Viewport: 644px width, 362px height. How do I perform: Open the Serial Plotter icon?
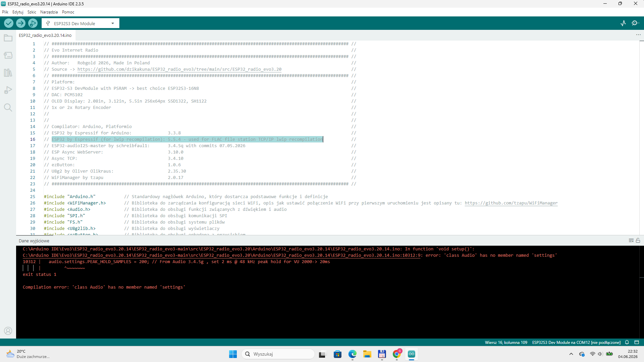pyautogui.click(x=623, y=23)
